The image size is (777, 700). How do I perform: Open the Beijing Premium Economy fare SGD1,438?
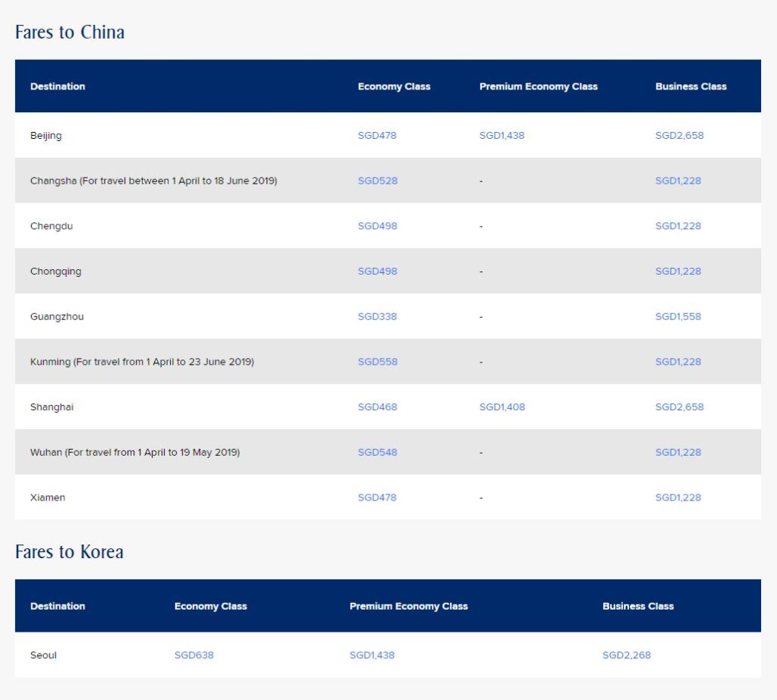coord(502,136)
